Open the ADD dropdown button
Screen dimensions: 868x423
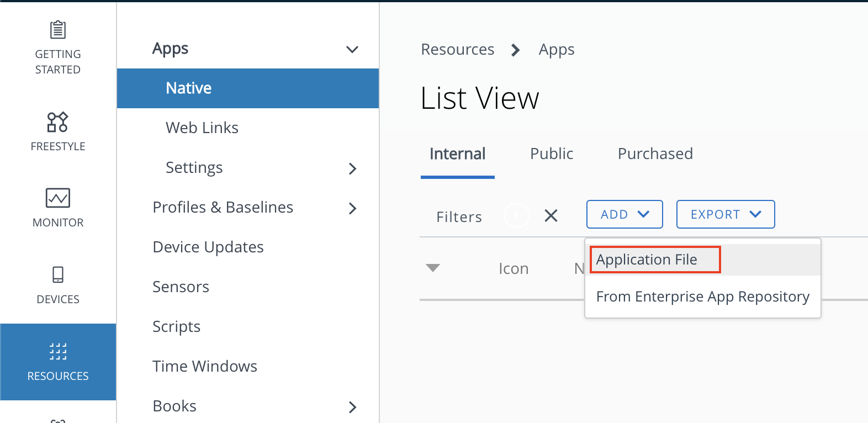point(624,214)
